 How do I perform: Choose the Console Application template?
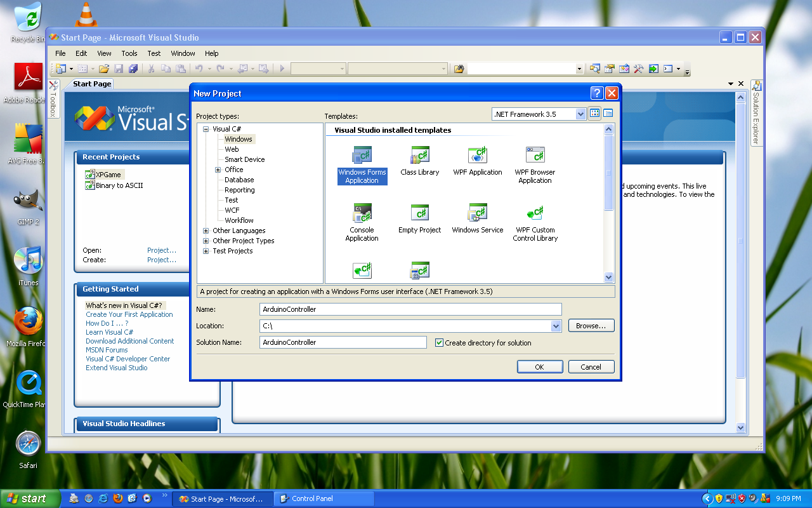[x=362, y=223]
